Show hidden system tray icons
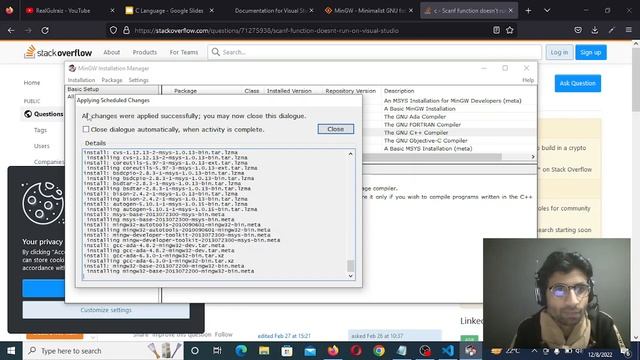640x360 pixels. pos(534,351)
